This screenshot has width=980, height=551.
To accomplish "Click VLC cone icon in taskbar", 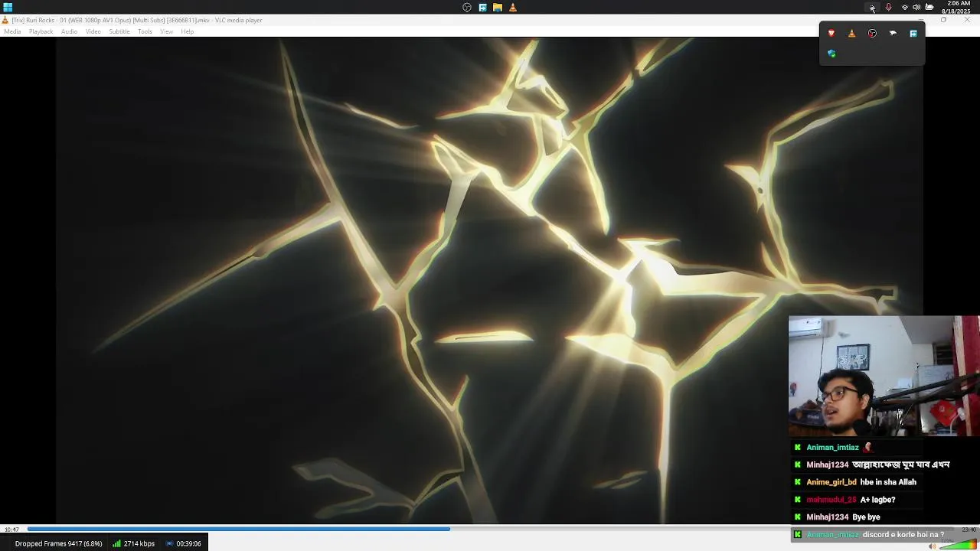I will coord(513,8).
